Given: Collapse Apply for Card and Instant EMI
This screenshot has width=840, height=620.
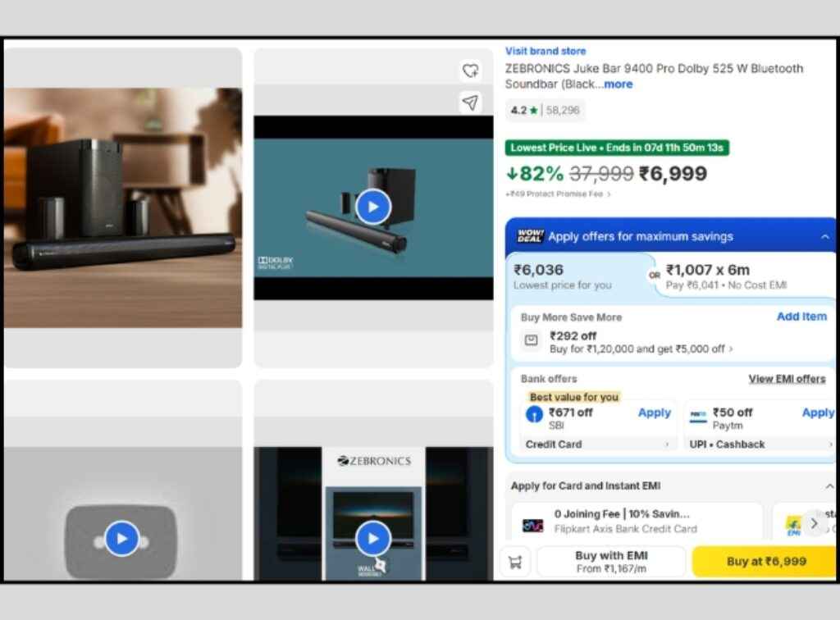Looking at the screenshot, I should (x=829, y=486).
